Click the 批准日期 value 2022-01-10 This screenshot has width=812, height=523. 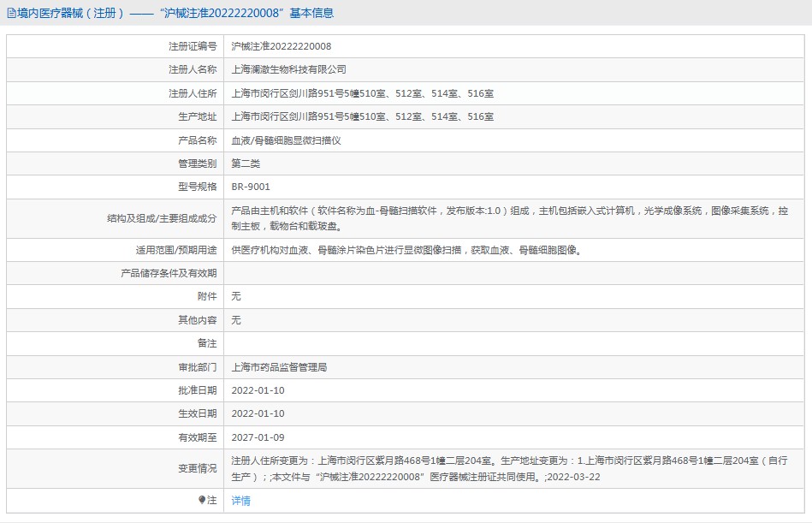(x=258, y=390)
